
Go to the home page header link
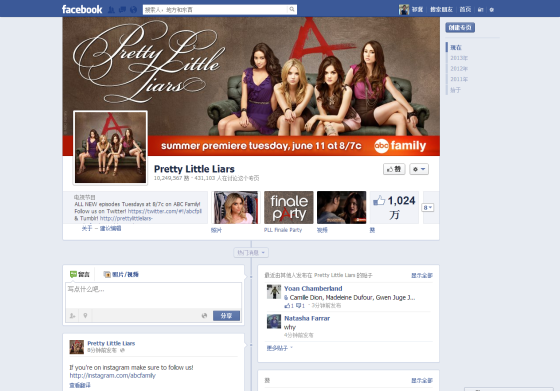[x=465, y=10]
